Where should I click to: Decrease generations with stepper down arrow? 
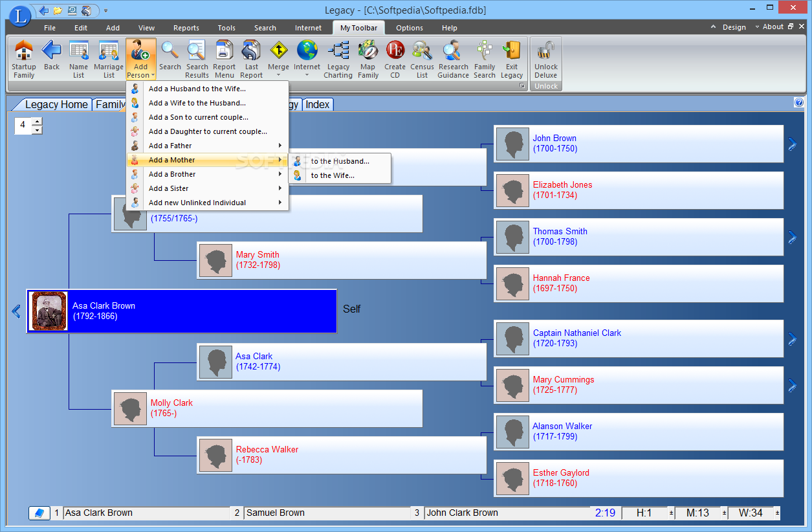(37, 129)
